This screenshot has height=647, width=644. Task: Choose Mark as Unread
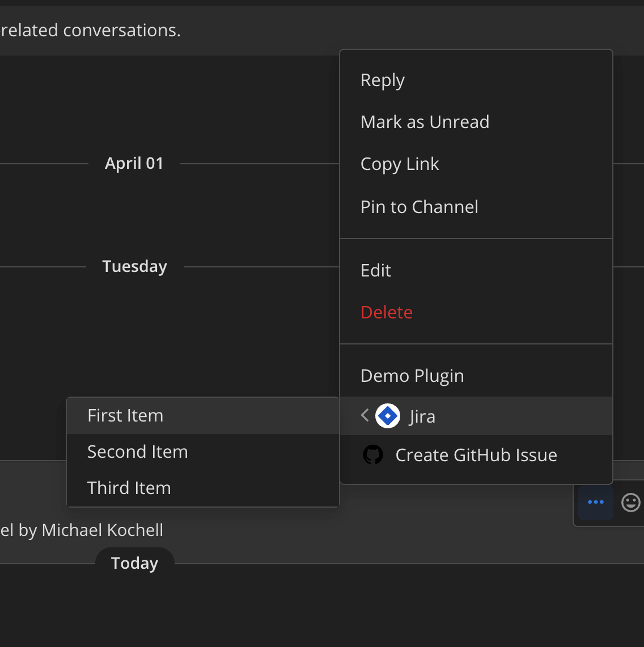click(x=425, y=122)
